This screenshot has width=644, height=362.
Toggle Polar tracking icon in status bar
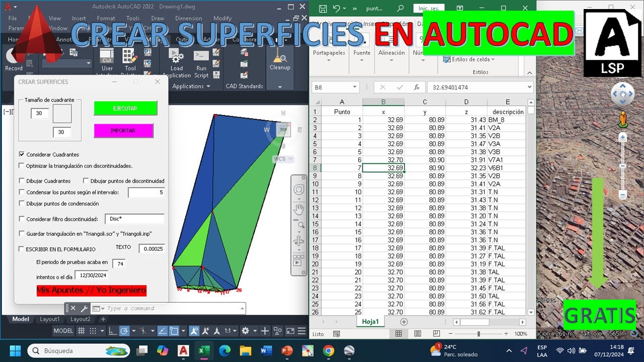pos(124,331)
